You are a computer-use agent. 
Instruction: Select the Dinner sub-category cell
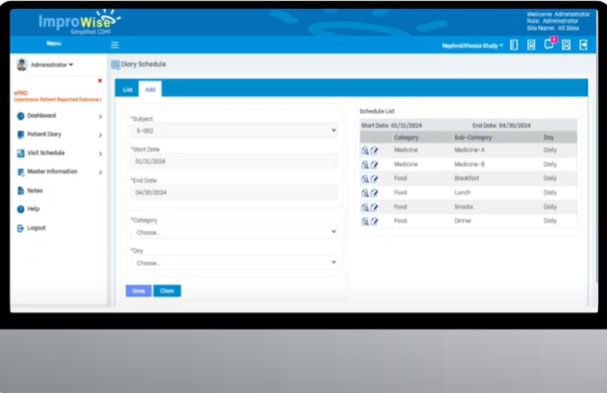click(463, 221)
